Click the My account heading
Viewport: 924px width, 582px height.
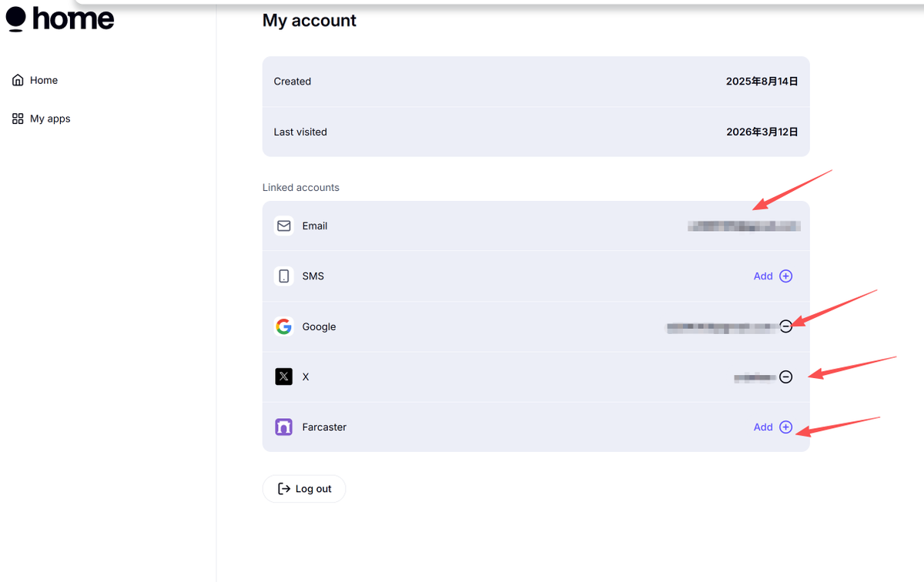coord(310,20)
